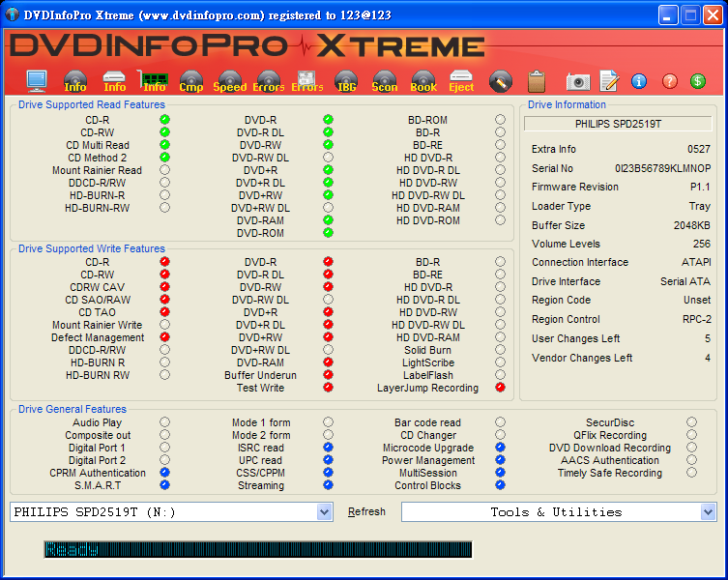Click the Drive Information heading
Image resolution: width=728 pixels, height=580 pixels.
[x=567, y=104]
